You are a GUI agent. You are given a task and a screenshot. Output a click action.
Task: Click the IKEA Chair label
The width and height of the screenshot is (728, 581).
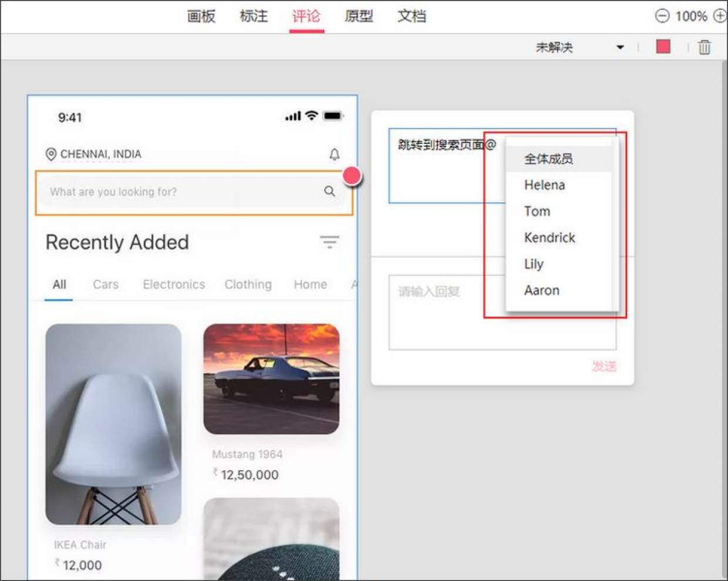coord(80,545)
